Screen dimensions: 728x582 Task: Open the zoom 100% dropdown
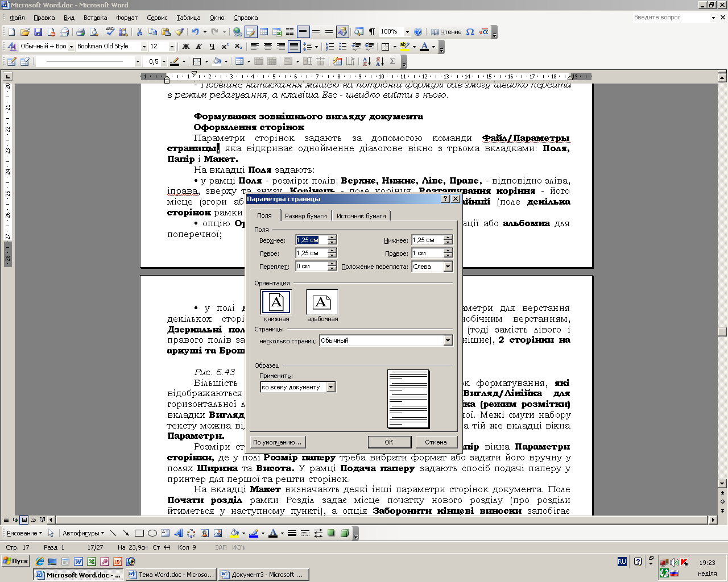407,32
